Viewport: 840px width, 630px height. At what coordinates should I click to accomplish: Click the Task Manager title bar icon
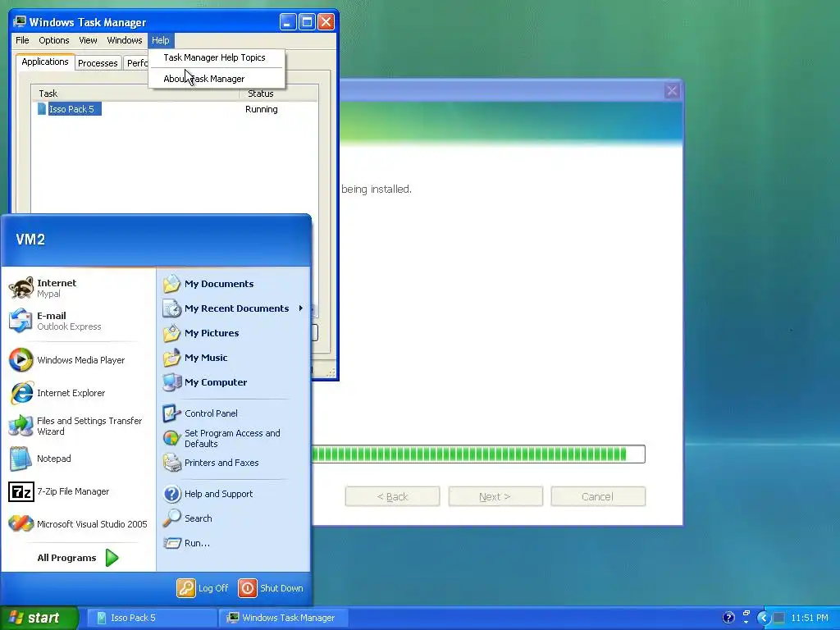(20, 21)
